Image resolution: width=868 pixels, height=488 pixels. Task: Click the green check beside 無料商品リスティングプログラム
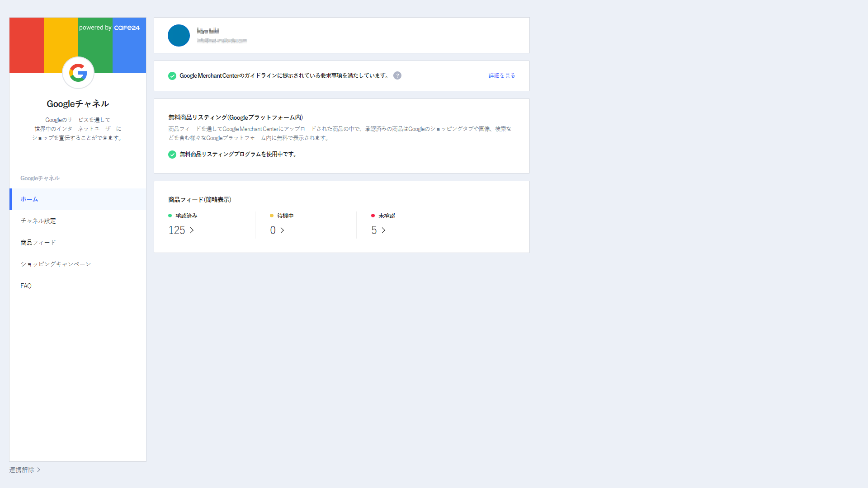172,155
